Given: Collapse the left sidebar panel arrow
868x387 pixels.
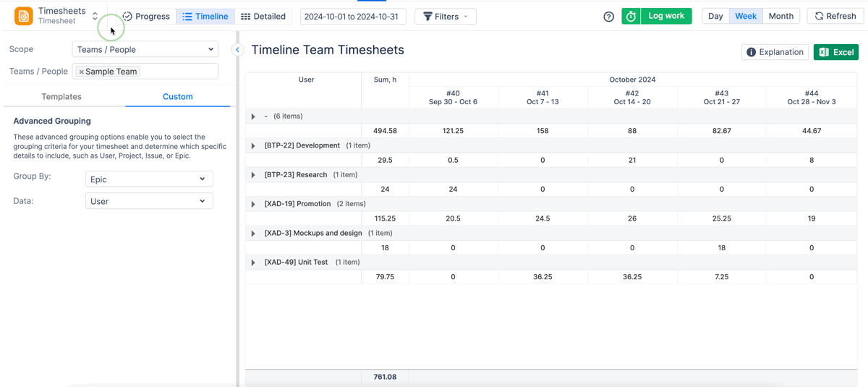Looking at the screenshot, I should tap(237, 50).
